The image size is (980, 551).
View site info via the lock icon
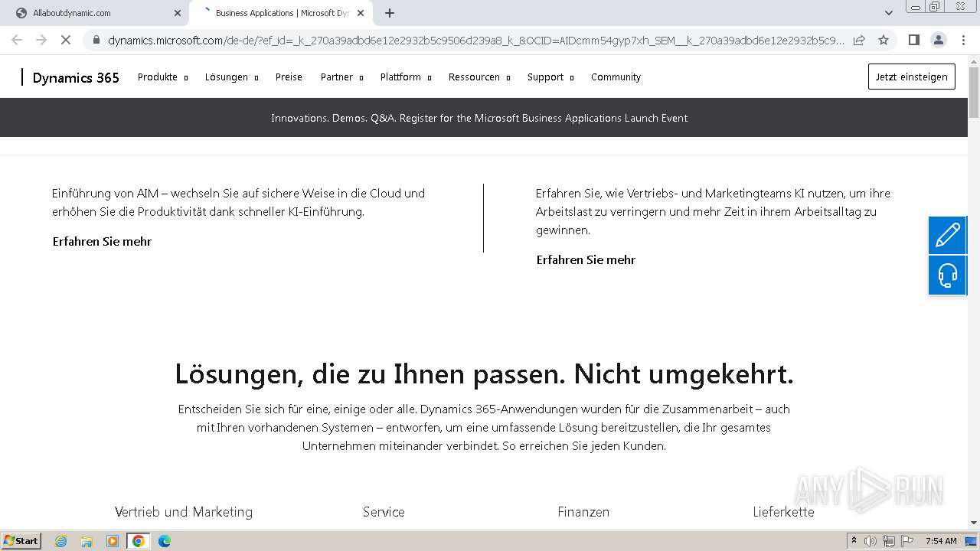[96, 40]
